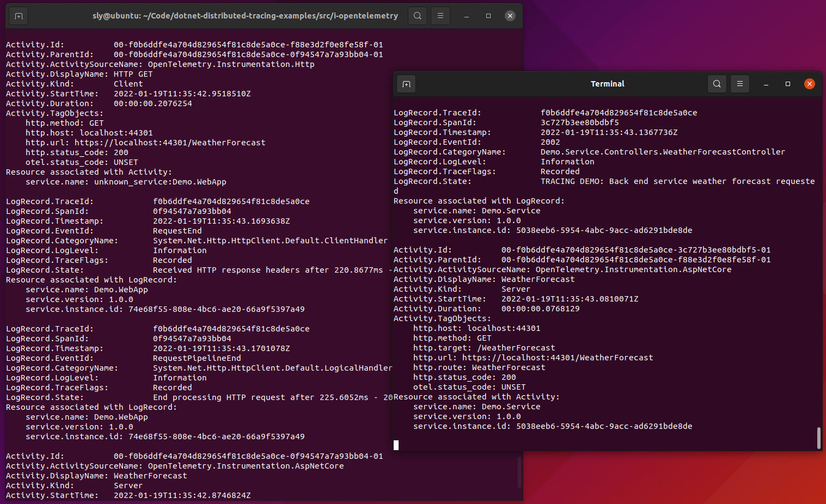Click cursor block at front Terminal prompt
The width and height of the screenshot is (826, 504).
point(396,445)
